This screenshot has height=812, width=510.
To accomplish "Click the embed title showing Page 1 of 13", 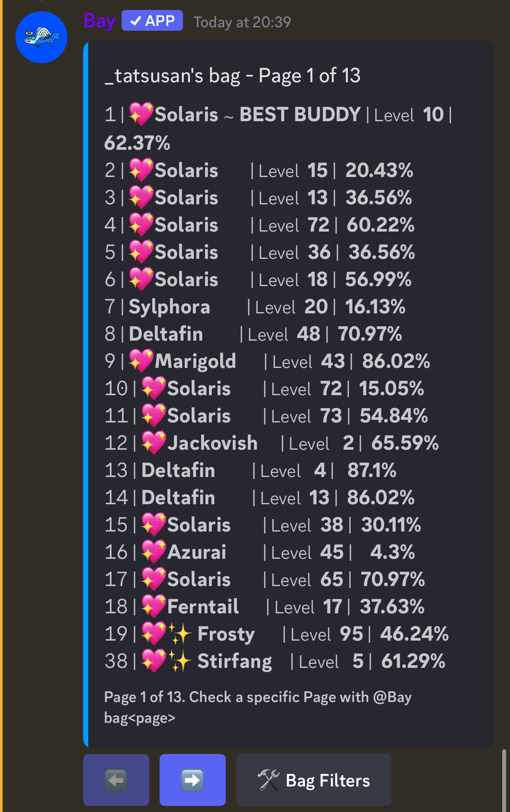I will (232, 76).
